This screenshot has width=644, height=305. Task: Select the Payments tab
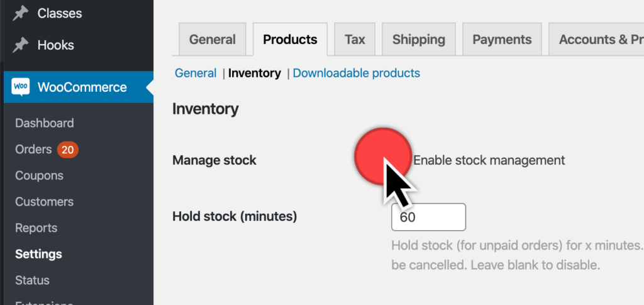click(502, 40)
